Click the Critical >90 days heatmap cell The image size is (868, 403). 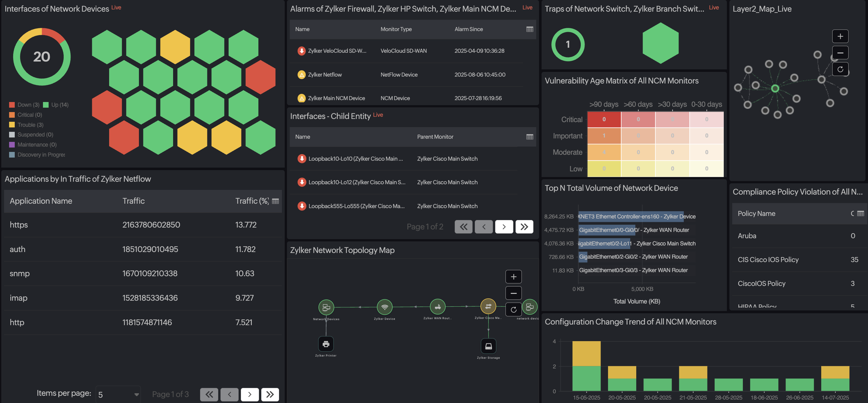click(x=604, y=119)
